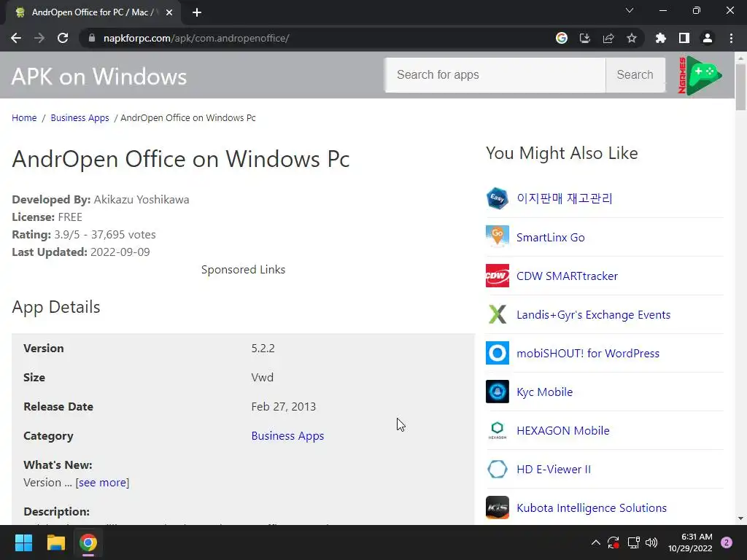Focus the Search for apps field
This screenshot has width=747, height=560.
(495, 75)
